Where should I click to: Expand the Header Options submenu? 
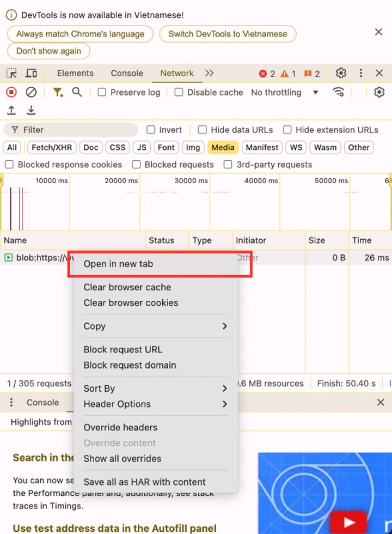point(156,404)
